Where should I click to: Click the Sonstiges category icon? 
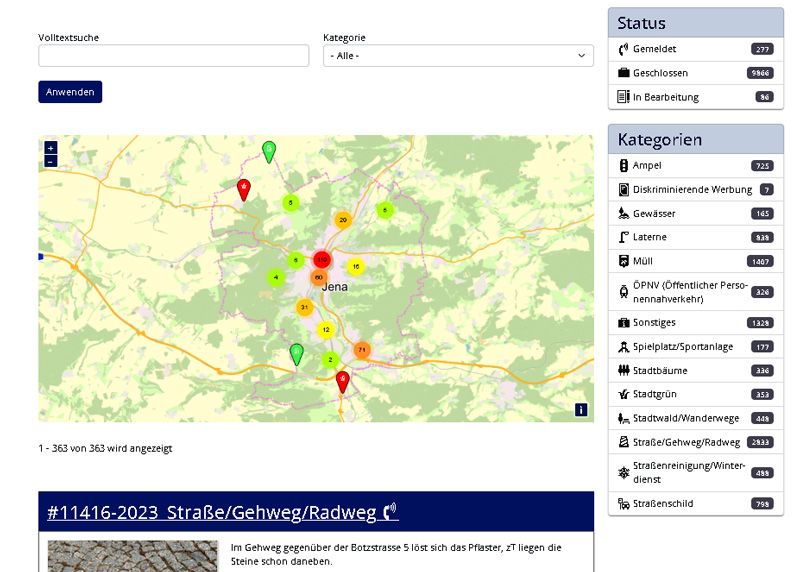click(623, 322)
